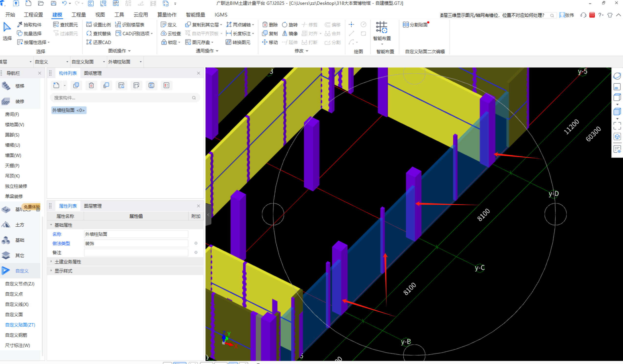Open the 工程量 ribbon tab
Image resolution: width=623 pixels, height=364 pixels.
coord(79,15)
